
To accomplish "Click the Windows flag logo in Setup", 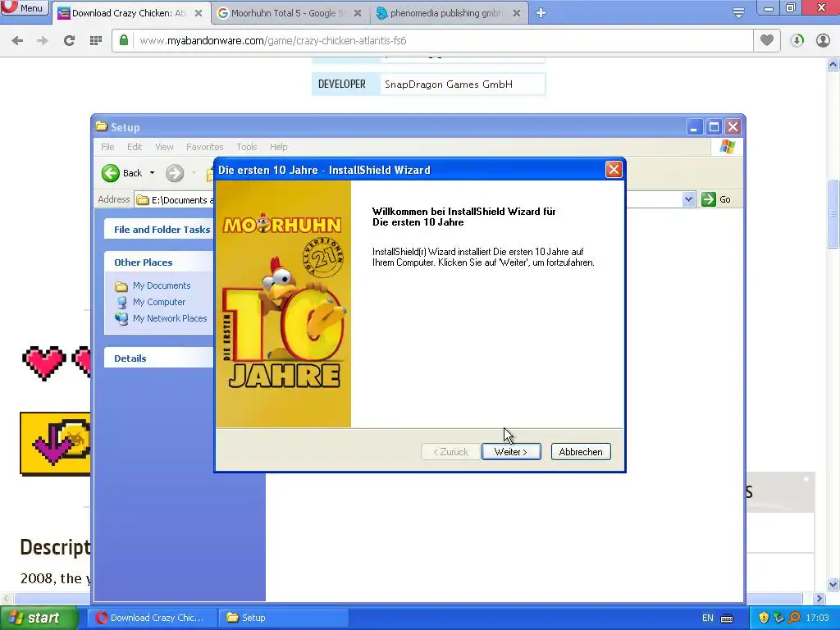I will pos(728,146).
